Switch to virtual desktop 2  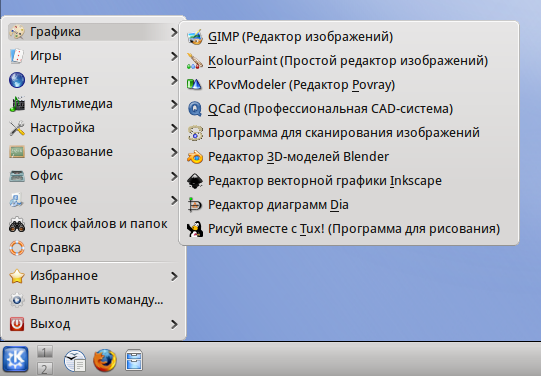(45, 368)
